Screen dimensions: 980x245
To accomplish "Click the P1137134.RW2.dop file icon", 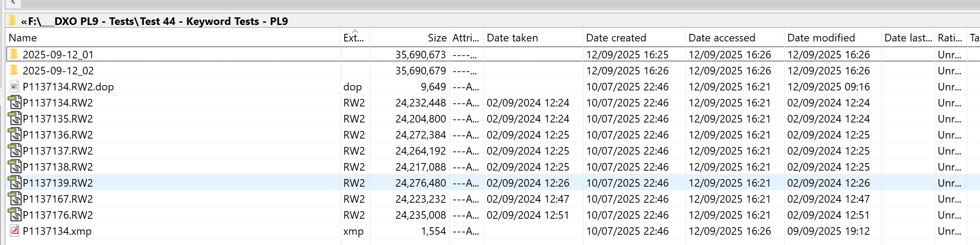I will tap(15, 87).
